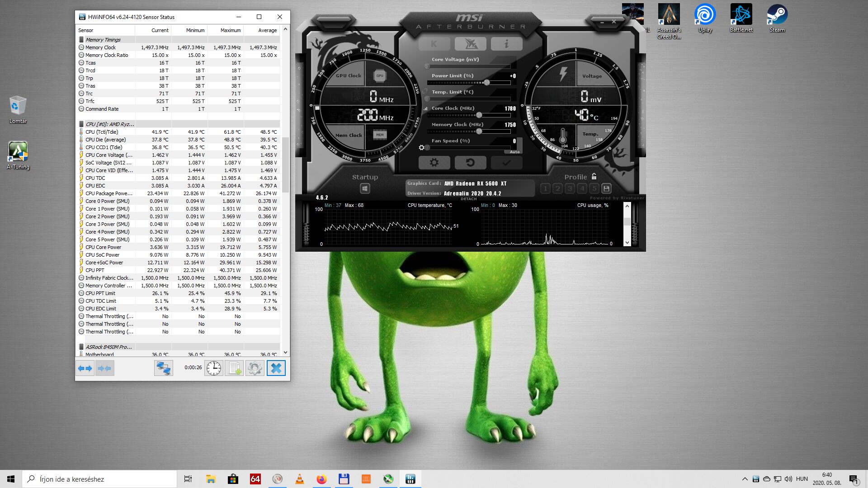The image size is (868, 488).
Task: Click the taskbar search box Írjon ide
Action: pos(99,479)
